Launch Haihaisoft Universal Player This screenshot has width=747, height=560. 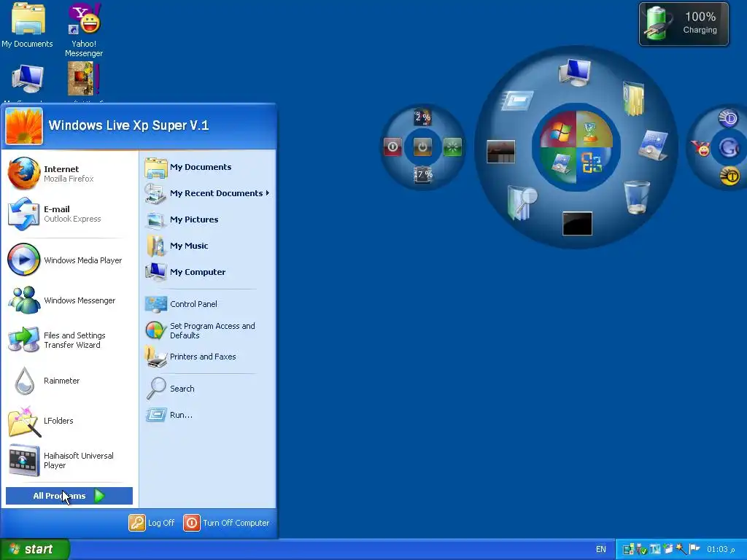point(69,461)
